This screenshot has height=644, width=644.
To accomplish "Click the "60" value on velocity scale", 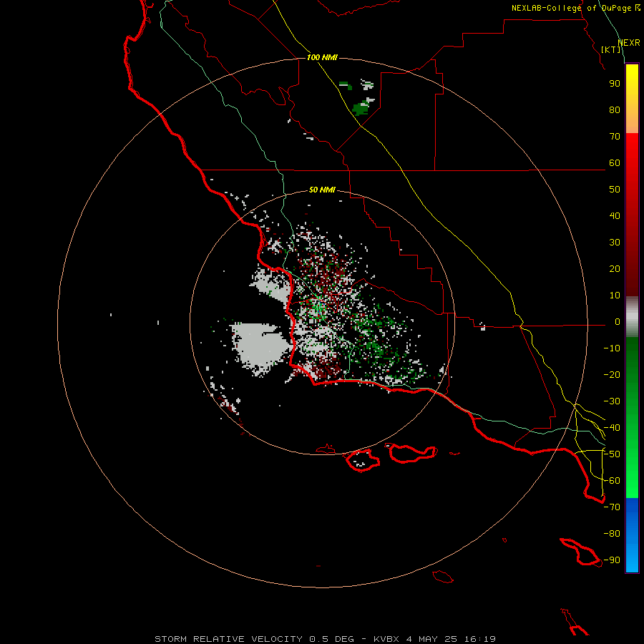I will tap(615, 163).
